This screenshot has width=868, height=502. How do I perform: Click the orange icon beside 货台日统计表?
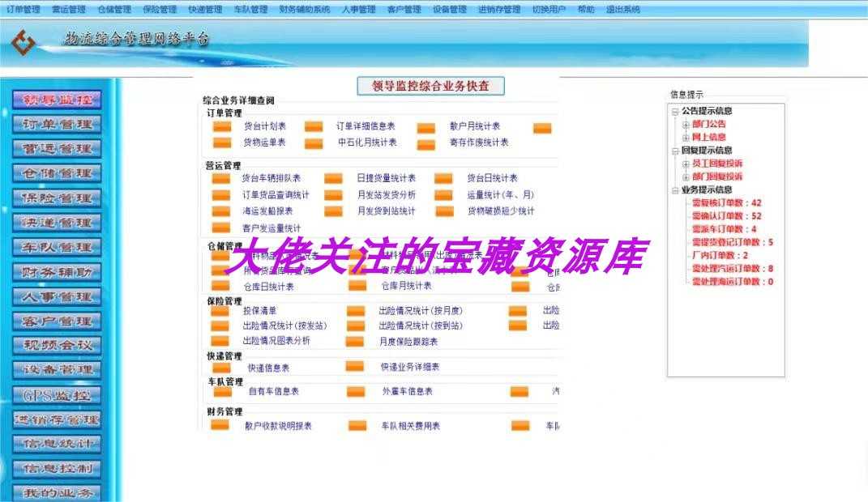pyautogui.click(x=443, y=179)
